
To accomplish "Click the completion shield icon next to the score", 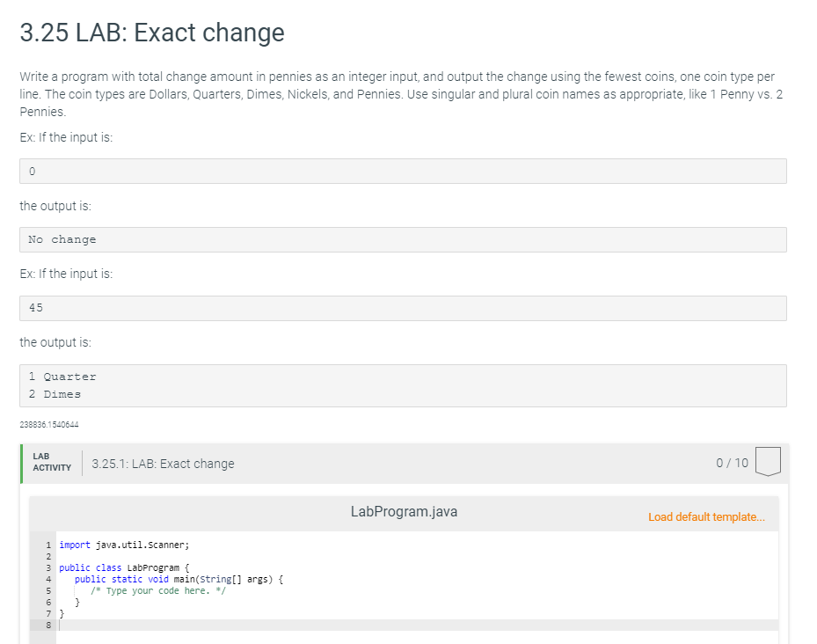I will tap(767, 461).
